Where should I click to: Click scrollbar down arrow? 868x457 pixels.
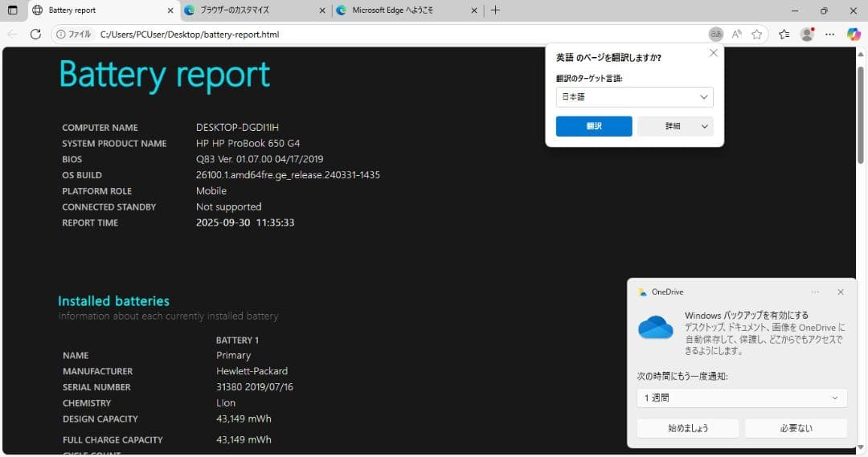[861, 447]
